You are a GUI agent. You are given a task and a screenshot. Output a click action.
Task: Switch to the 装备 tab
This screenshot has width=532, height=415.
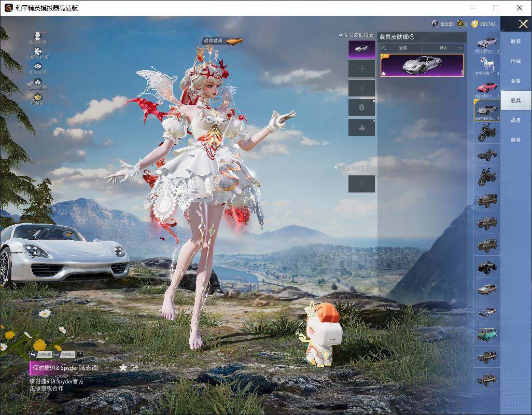[516, 81]
